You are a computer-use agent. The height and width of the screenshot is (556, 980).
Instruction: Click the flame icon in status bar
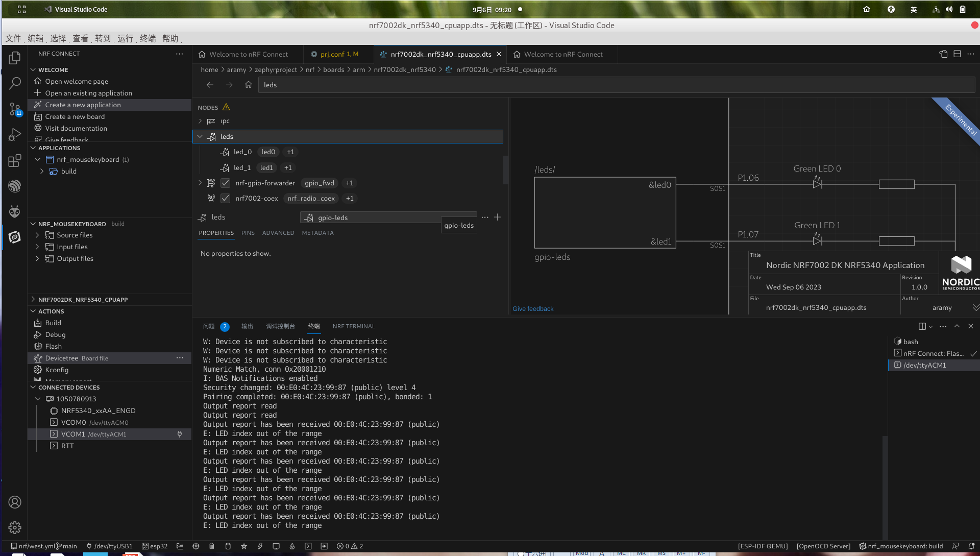(292, 546)
